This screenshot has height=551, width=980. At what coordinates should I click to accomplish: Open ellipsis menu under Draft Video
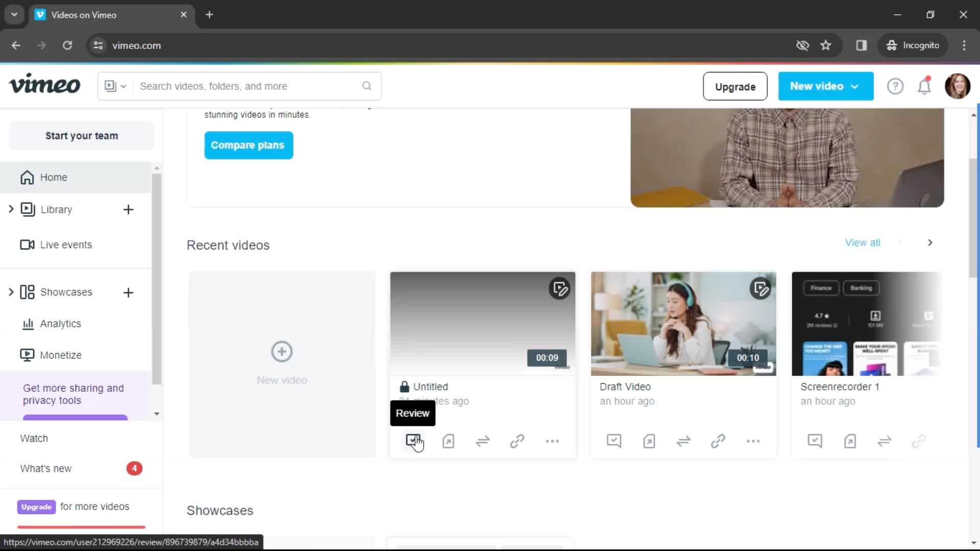[x=753, y=441]
